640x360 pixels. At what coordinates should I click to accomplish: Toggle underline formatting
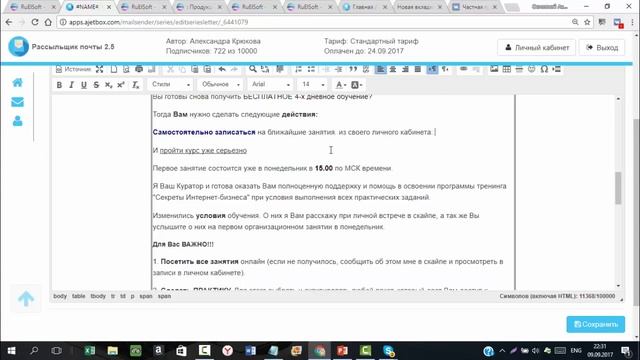(84, 85)
